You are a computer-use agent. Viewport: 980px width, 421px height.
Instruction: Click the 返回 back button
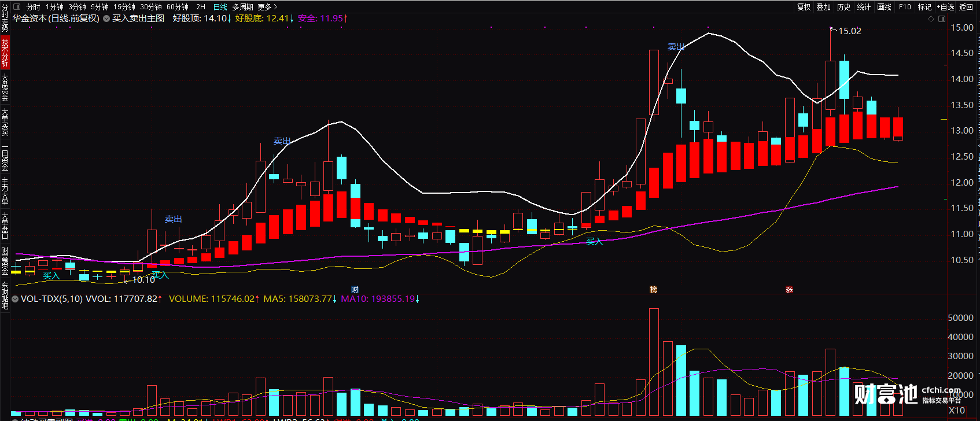tap(966, 7)
